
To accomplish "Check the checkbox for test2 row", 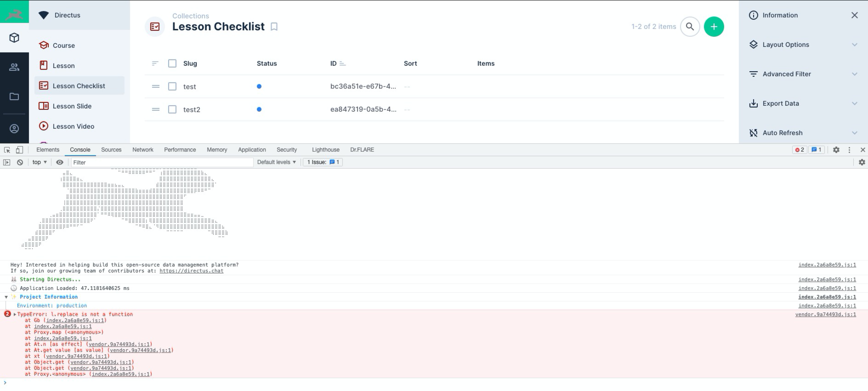I will click(x=172, y=109).
